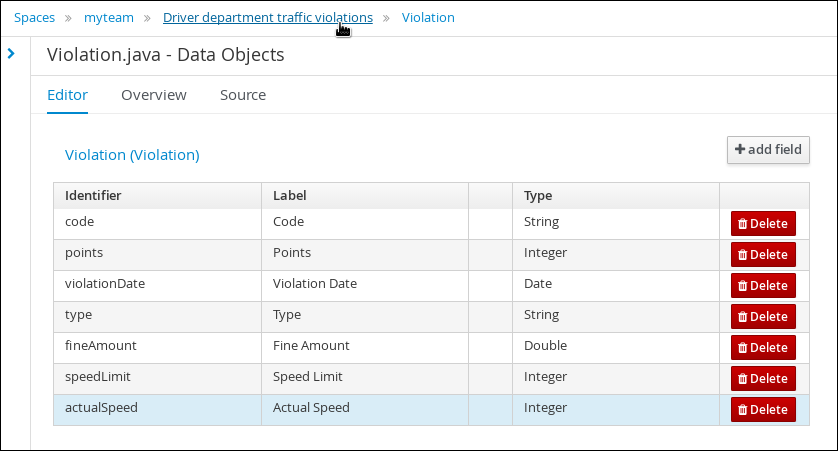Select the fineAmount row identifier

(x=100, y=346)
